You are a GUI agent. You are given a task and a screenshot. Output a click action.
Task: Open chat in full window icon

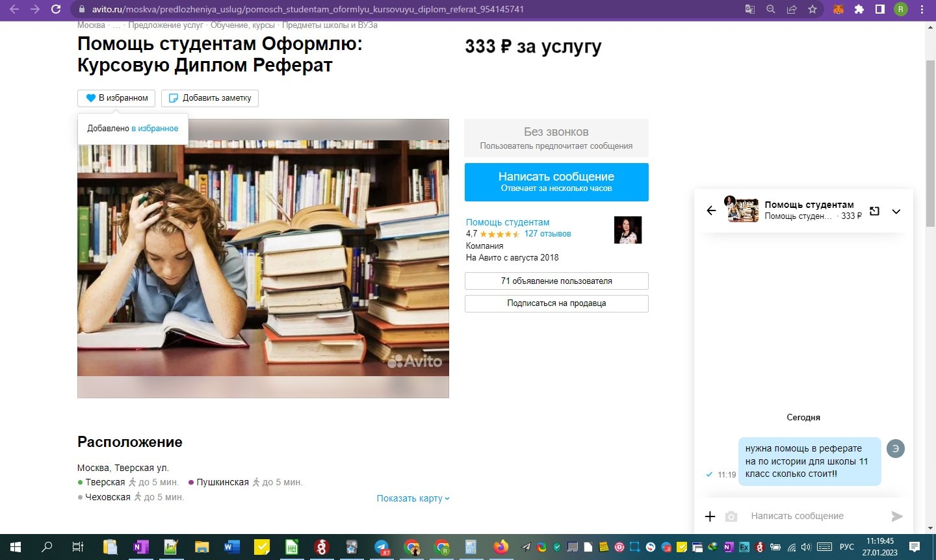tap(875, 211)
